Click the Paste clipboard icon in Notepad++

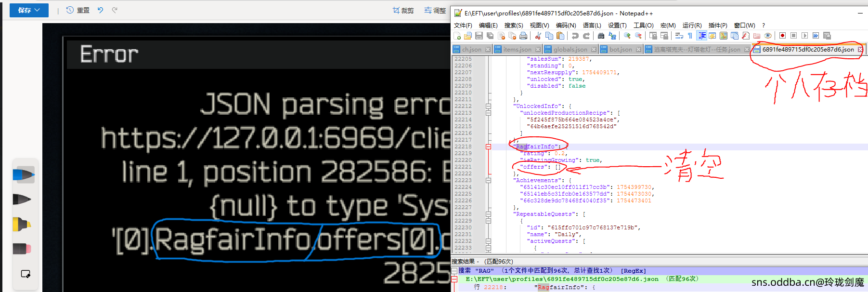[560, 36]
